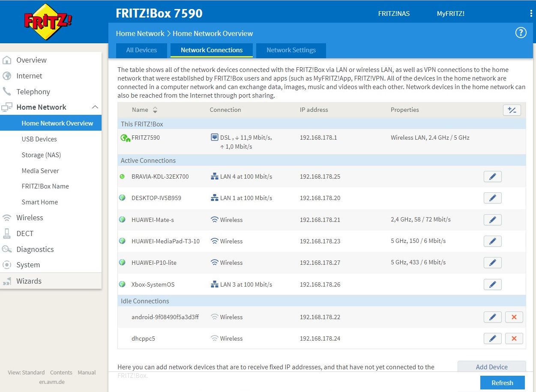
Task: Click the Home Network devices icon
Action: [x=7, y=107]
